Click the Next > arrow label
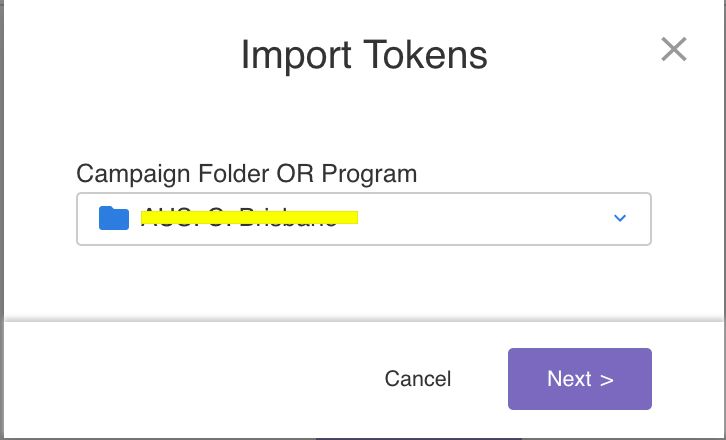The image size is (726, 440). click(x=580, y=379)
